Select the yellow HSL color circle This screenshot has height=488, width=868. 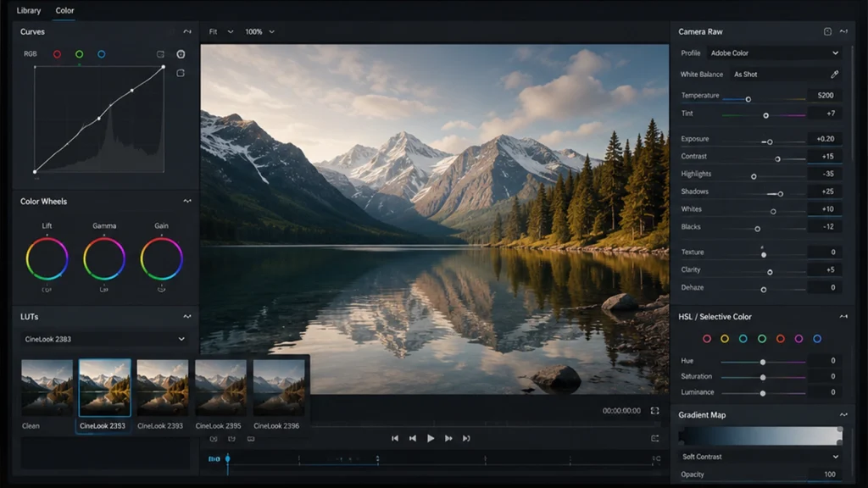coord(725,339)
